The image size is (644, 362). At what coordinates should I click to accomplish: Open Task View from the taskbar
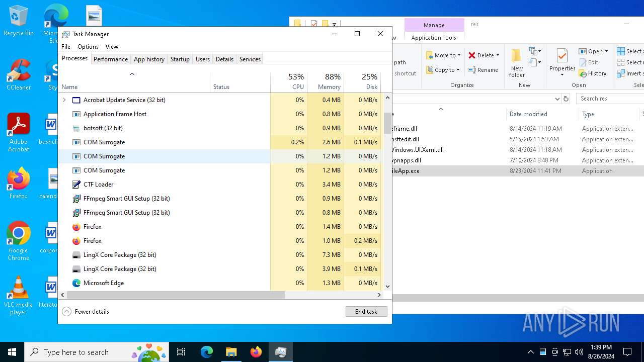tap(181, 352)
